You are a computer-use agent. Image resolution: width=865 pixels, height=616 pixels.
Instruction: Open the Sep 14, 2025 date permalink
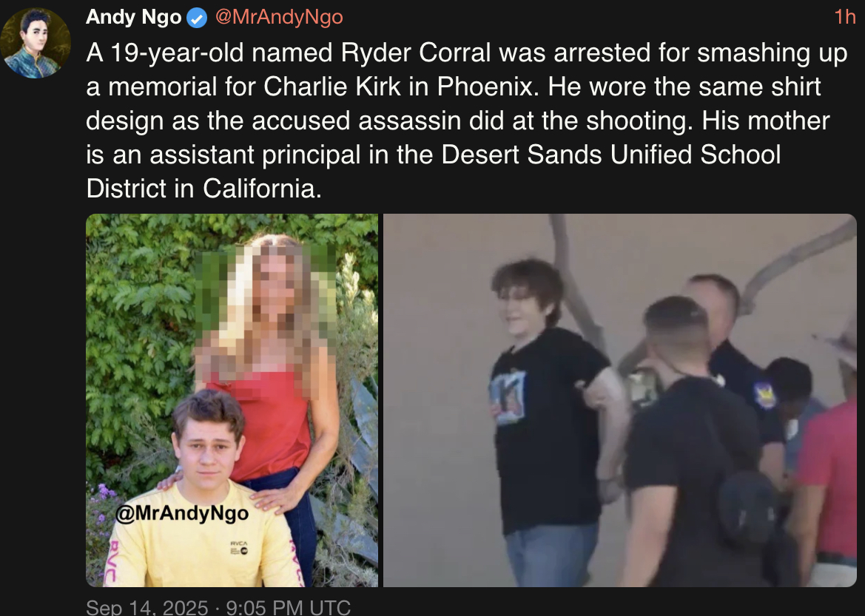point(147,606)
